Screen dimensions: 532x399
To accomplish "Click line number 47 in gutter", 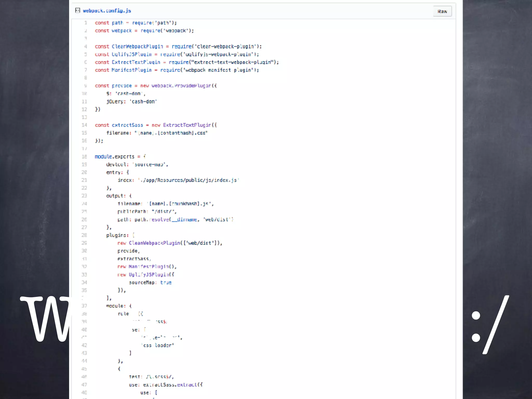I will [84, 385].
